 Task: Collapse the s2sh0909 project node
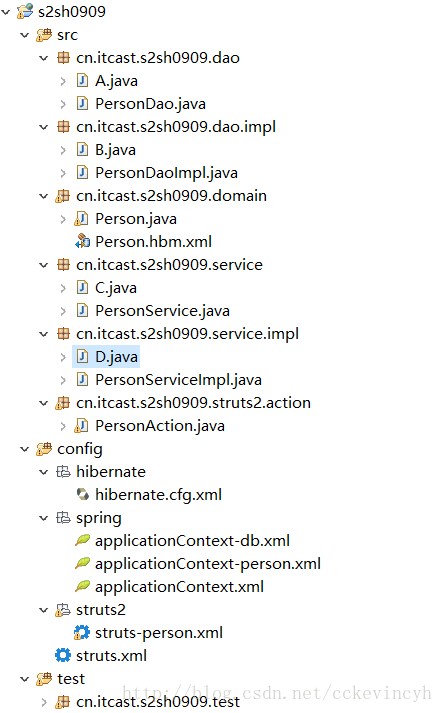[x=6, y=12]
